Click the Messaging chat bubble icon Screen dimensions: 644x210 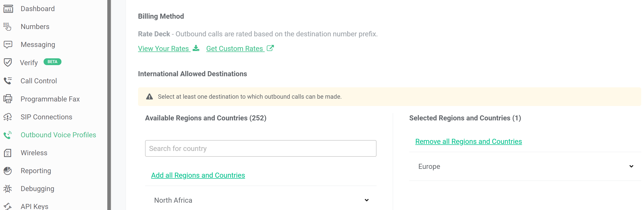tap(8, 45)
